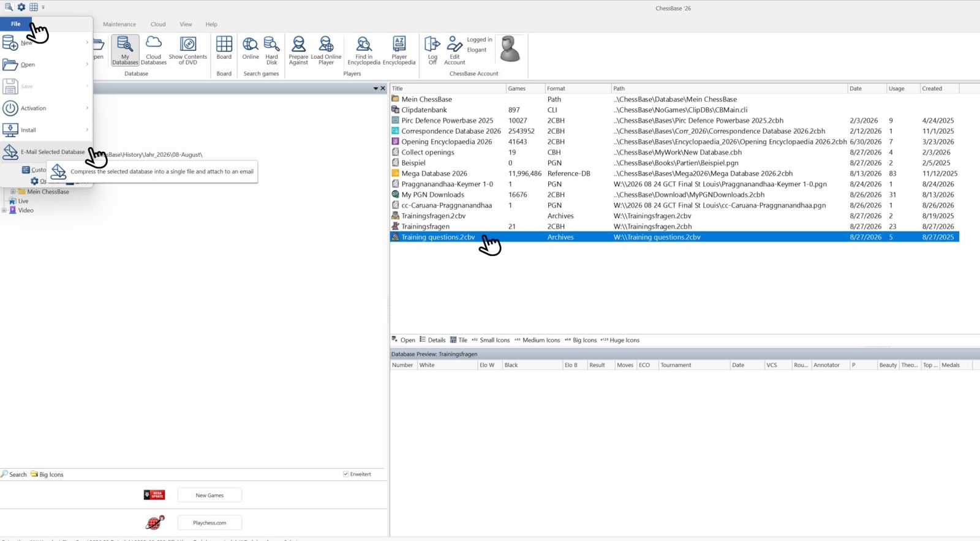Image resolution: width=980 pixels, height=541 pixels.
Task: Sort databases by the Title column
Action: tap(448, 89)
